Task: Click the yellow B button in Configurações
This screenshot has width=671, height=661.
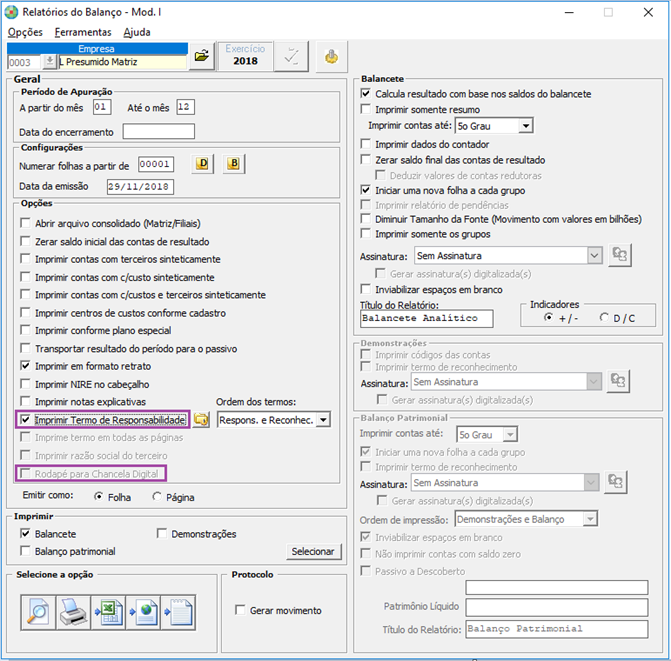Action: 234,163
